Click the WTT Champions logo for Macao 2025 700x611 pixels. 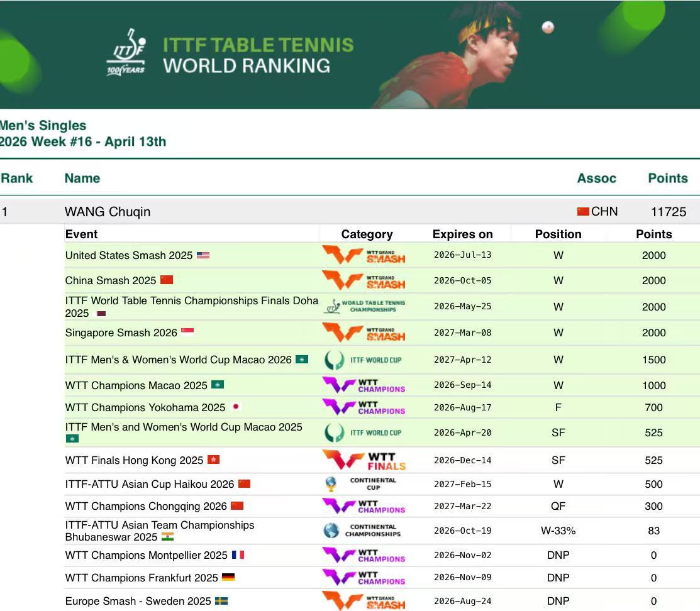click(364, 385)
